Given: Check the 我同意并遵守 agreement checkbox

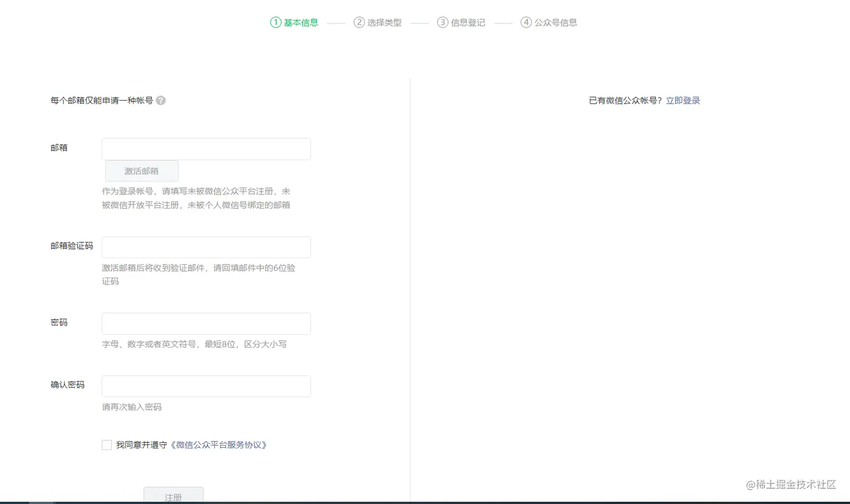Looking at the screenshot, I should 107,445.
